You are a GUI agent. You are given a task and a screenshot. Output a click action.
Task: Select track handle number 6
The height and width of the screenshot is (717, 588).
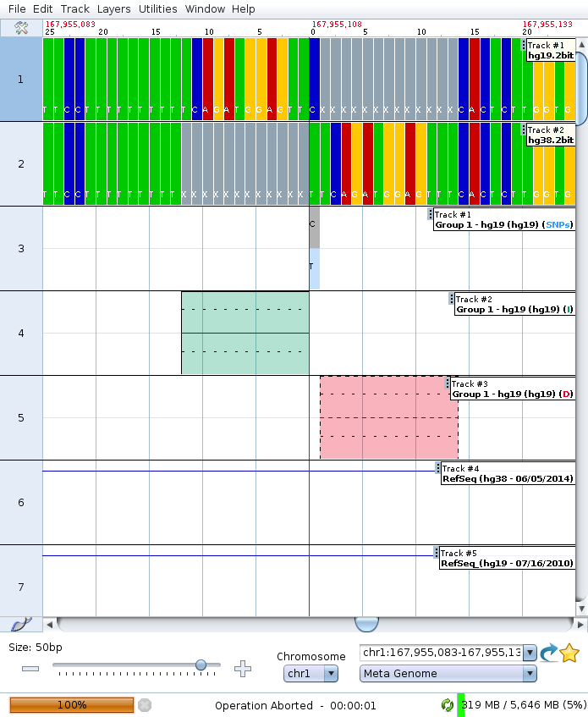21,502
